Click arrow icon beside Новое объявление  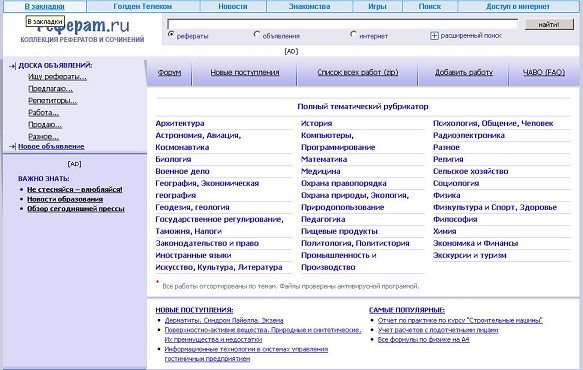pyautogui.click(x=12, y=147)
